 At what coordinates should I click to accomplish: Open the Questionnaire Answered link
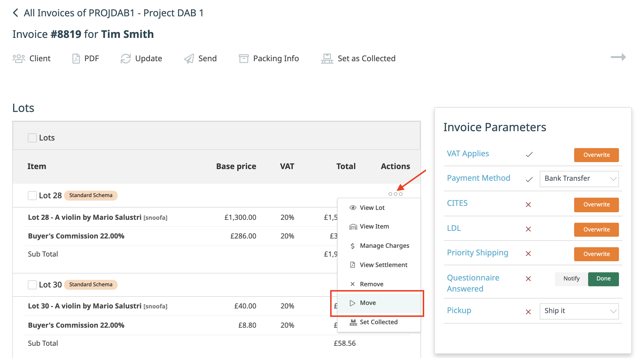[x=473, y=283]
